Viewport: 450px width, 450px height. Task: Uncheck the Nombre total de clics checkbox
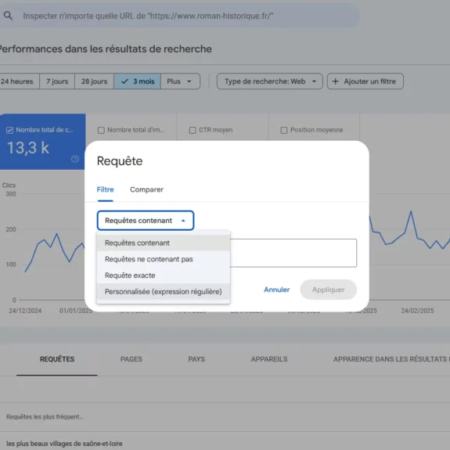pyautogui.click(x=10, y=130)
